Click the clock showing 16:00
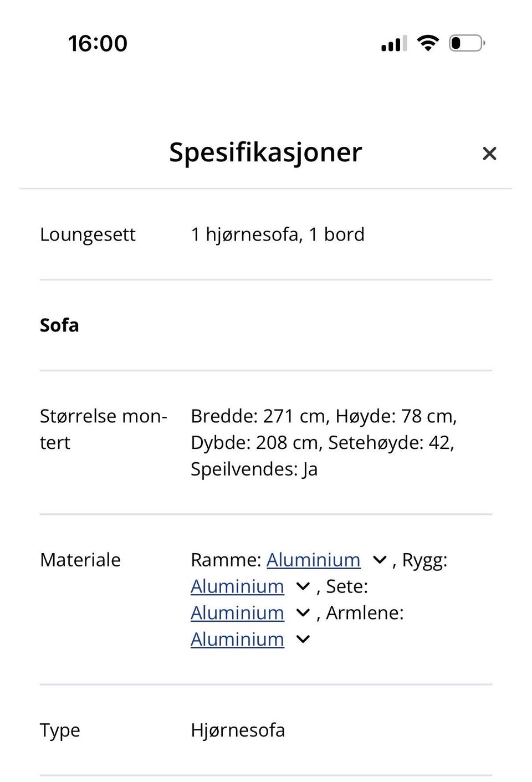The width and height of the screenshot is (532, 782). (98, 43)
